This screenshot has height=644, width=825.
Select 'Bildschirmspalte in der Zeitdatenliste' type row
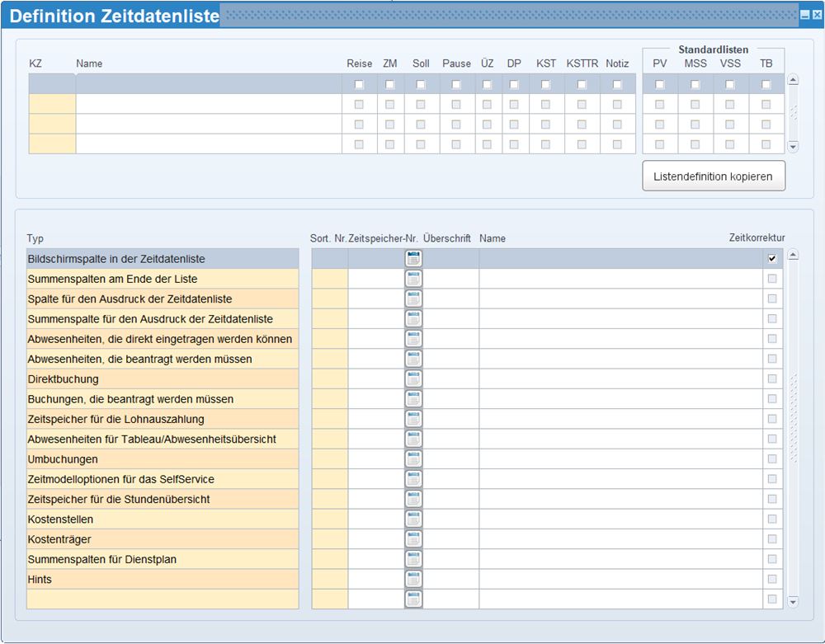tap(163, 259)
